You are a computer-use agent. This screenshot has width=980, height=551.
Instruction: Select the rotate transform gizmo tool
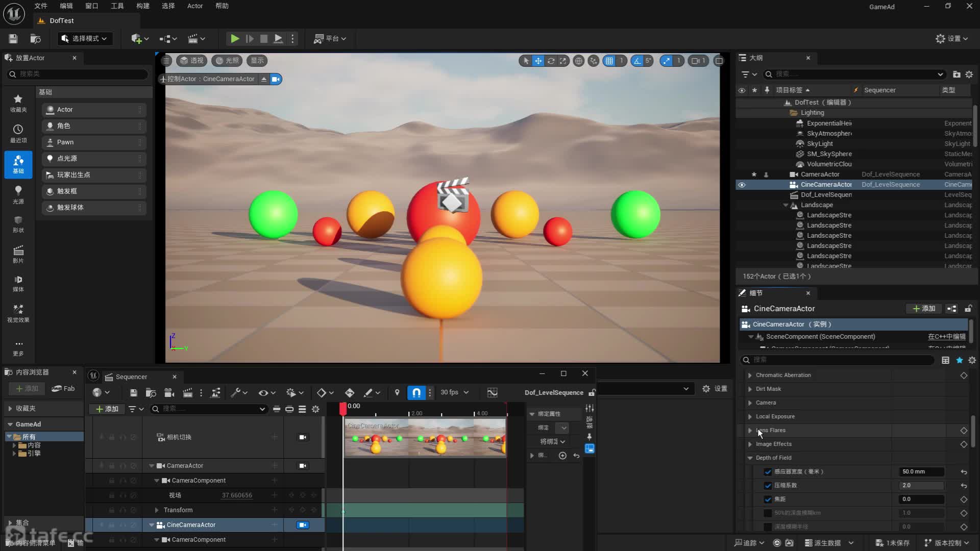tap(551, 61)
